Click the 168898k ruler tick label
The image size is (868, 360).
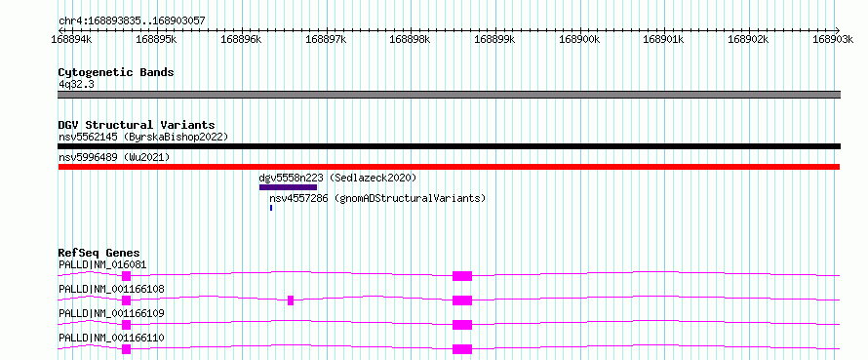click(411, 39)
